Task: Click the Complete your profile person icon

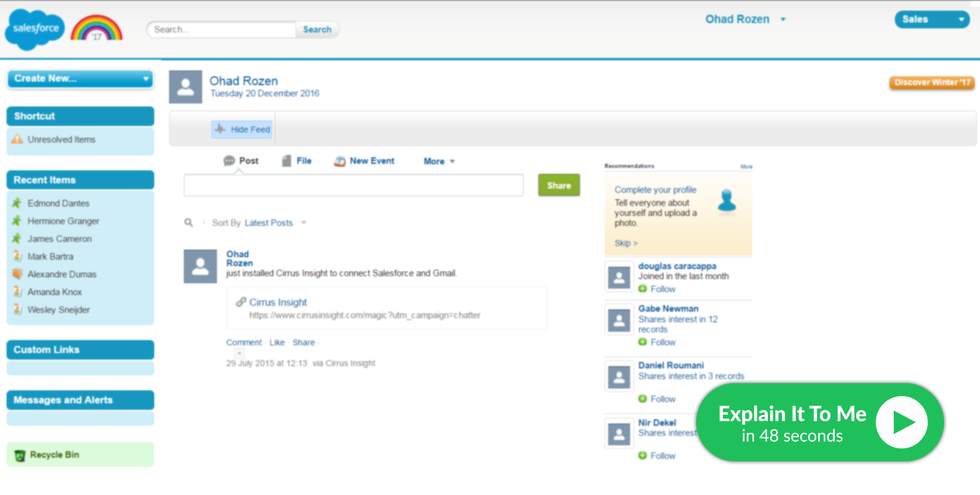Action: [x=727, y=201]
